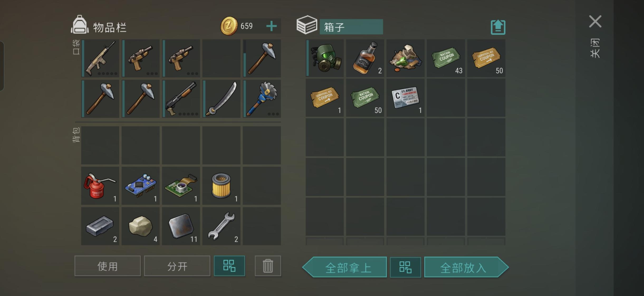The height and width of the screenshot is (296, 644).
Task: Select the blue circuit board item
Action: click(141, 186)
